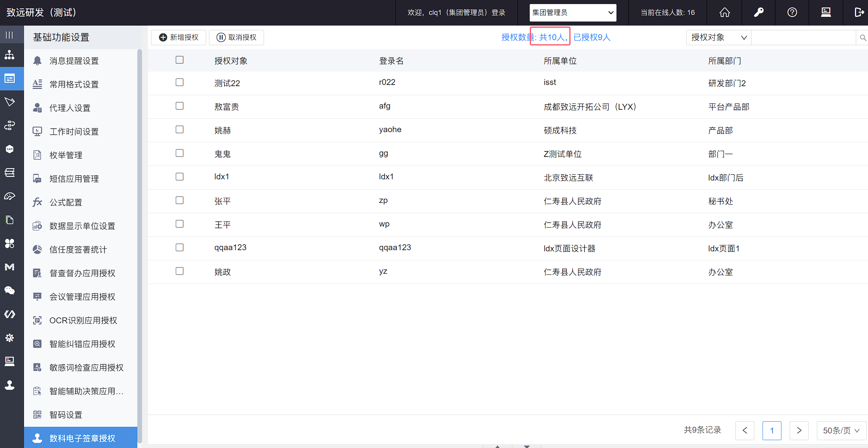Toggle the select-all header checkbox
Screen dimensions: 868x448
coord(179,60)
